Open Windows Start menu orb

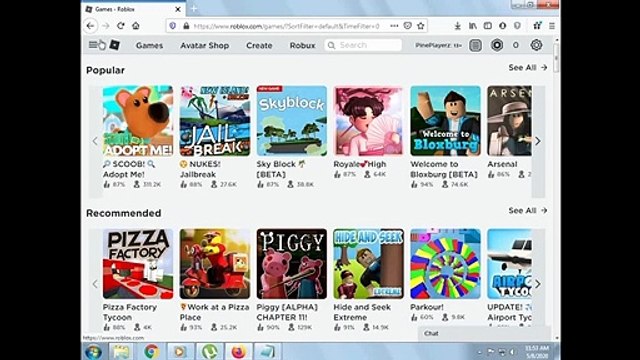[93, 352]
